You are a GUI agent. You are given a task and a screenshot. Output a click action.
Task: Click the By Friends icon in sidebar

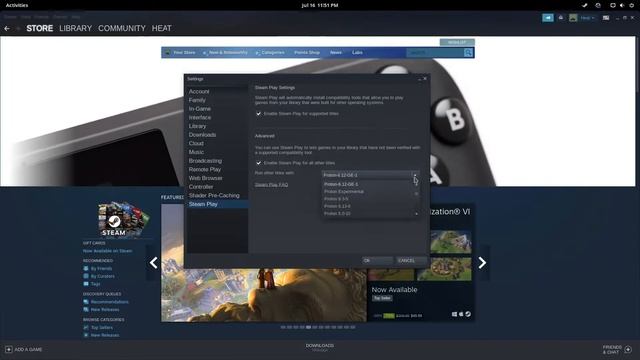(86, 269)
